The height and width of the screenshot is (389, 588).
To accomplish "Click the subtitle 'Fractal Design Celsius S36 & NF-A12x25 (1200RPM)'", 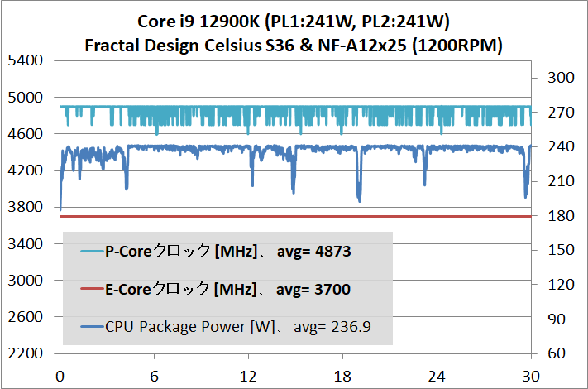I will (x=294, y=46).
